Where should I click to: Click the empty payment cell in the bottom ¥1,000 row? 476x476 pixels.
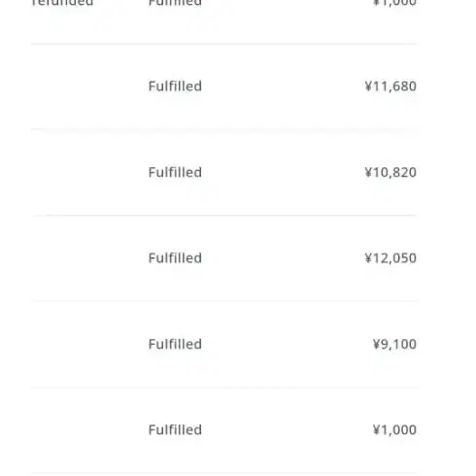pos(87,430)
